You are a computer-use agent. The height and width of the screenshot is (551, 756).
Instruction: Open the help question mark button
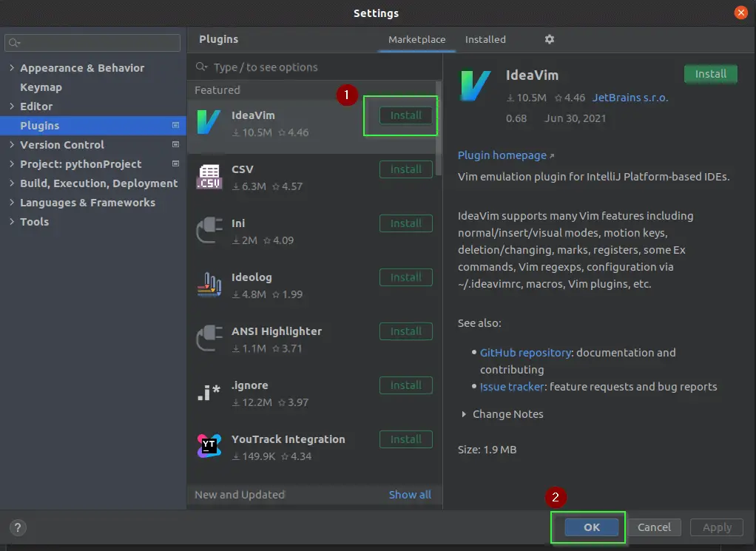click(18, 527)
